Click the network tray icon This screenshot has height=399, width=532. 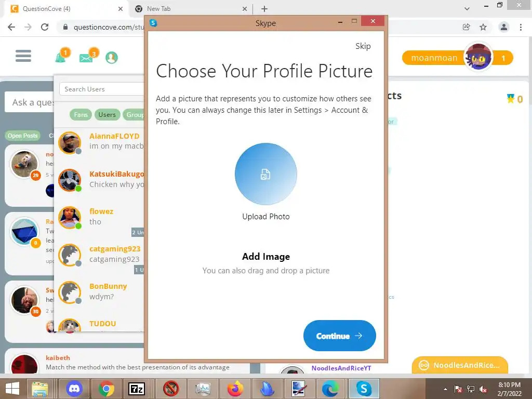click(x=470, y=389)
